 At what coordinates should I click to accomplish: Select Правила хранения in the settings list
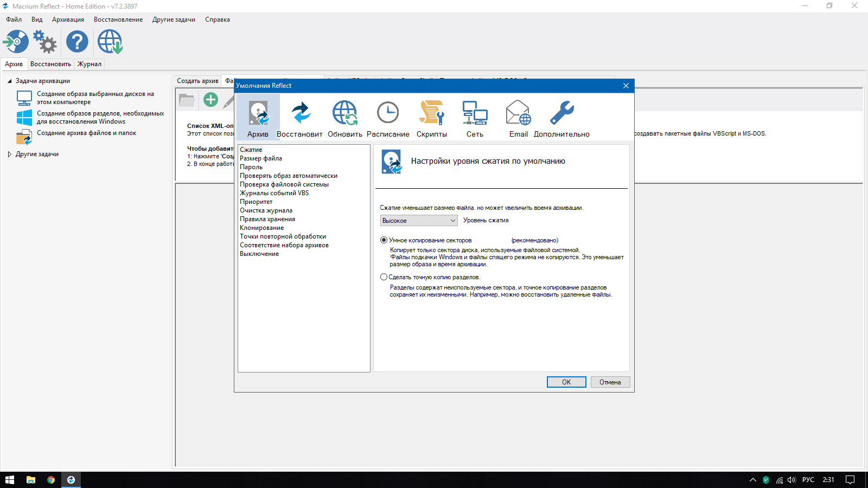[x=267, y=219]
